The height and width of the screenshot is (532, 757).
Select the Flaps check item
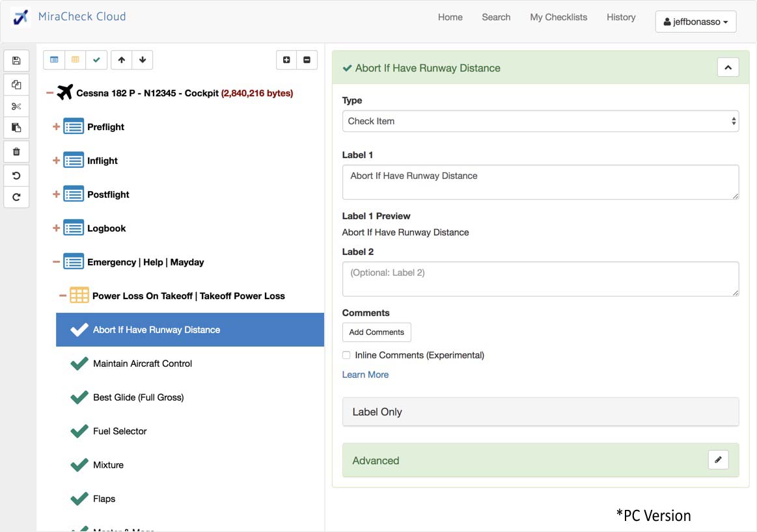(103, 499)
